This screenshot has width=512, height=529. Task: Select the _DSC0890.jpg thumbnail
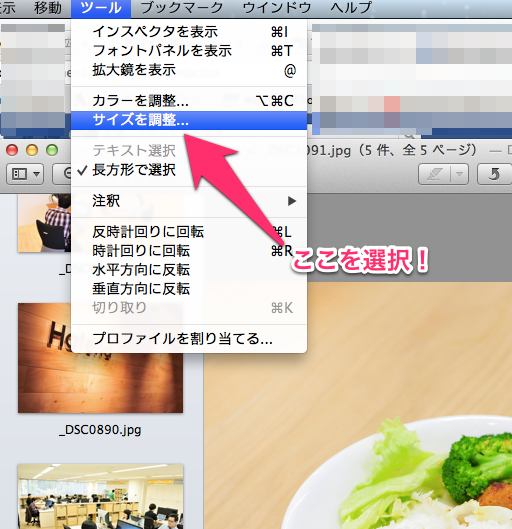point(101,358)
